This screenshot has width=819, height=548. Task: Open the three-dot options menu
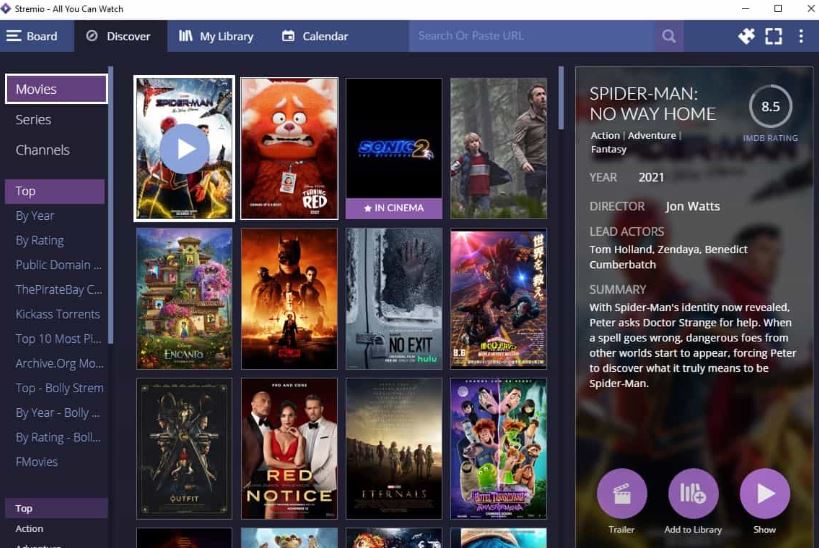click(801, 36)
